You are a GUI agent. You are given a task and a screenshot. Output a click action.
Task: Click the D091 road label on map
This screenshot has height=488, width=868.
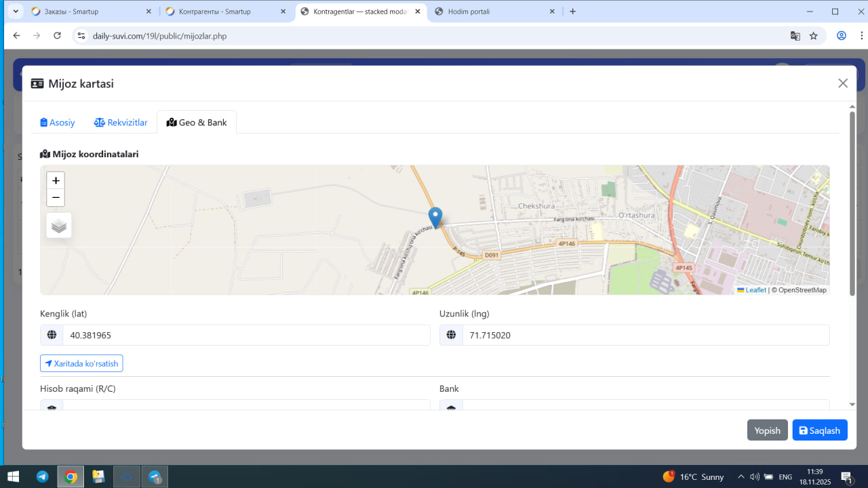(492, 256)
